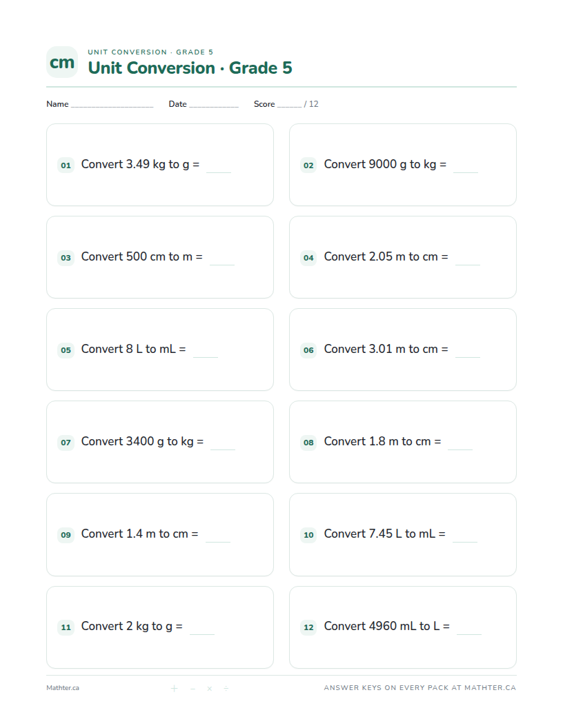The image size is (563, 728).
Task: Click the question number badge 01
Action: click(66, 165)
